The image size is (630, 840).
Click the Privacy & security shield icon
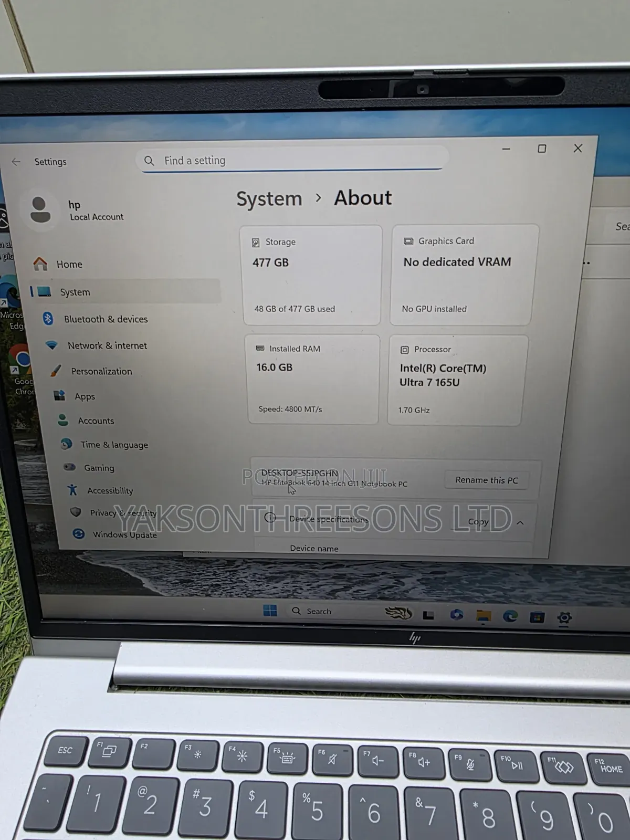click(76, 512)
